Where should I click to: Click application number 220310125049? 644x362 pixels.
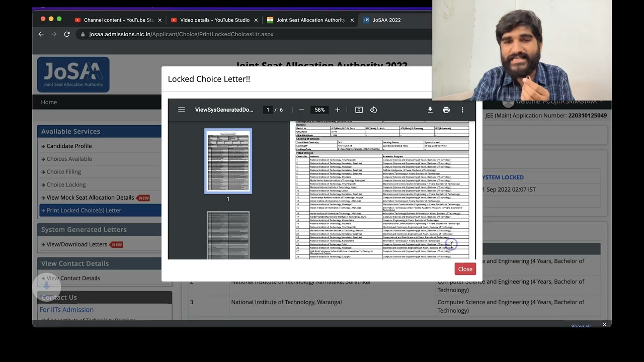click(587, 116)
